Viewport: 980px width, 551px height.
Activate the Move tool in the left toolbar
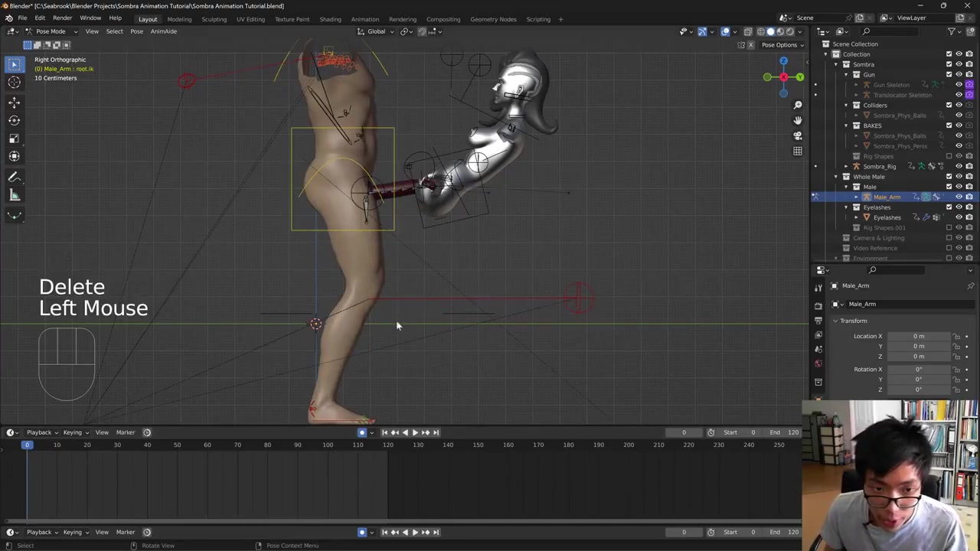[x=14, y=103]
